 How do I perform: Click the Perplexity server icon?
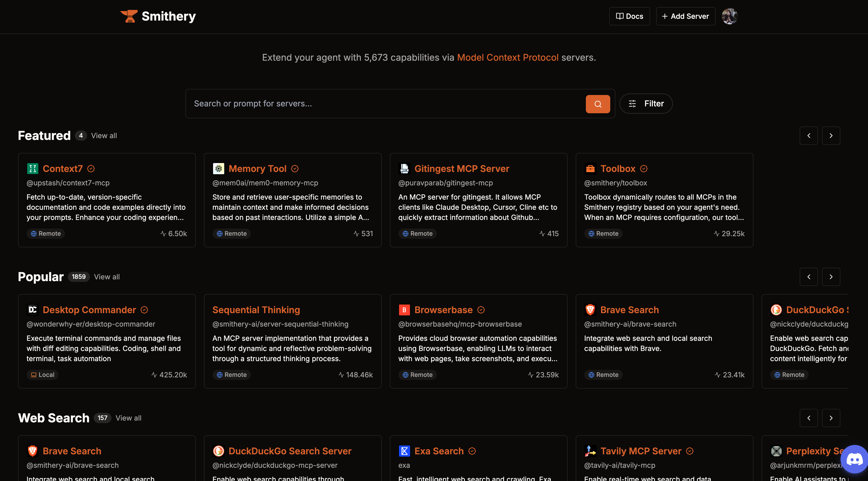(776, 451)
